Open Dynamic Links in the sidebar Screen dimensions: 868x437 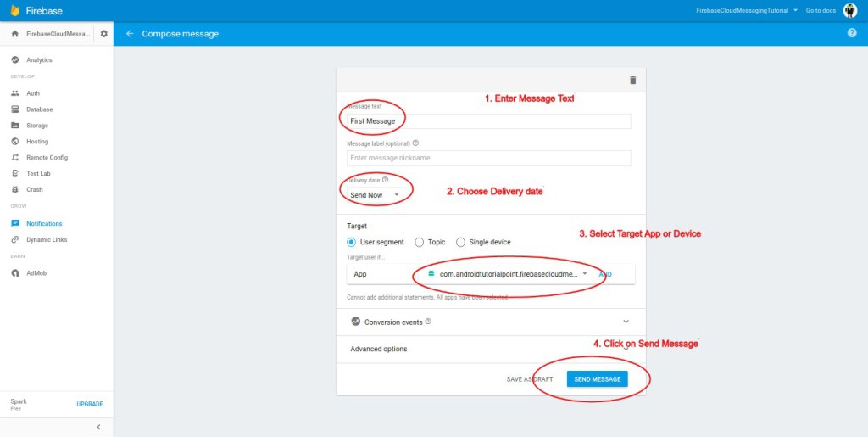click(47, 240)
